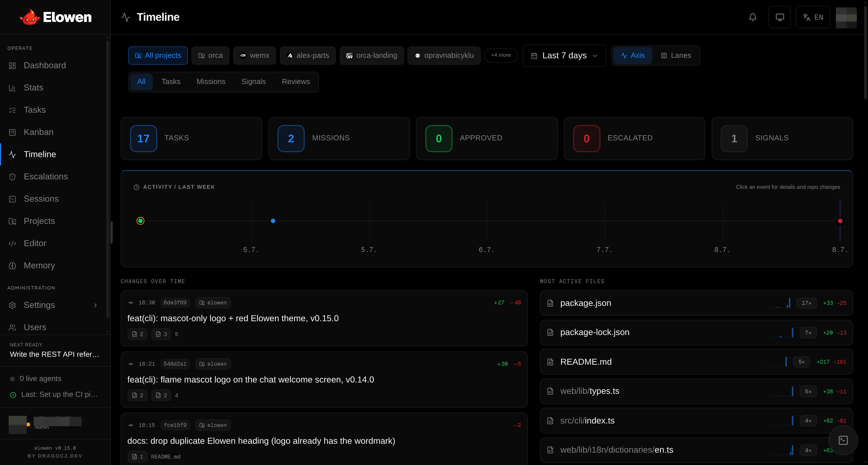Click the README.md file icon in active files
868x465 pixels.
click(550, 362)
